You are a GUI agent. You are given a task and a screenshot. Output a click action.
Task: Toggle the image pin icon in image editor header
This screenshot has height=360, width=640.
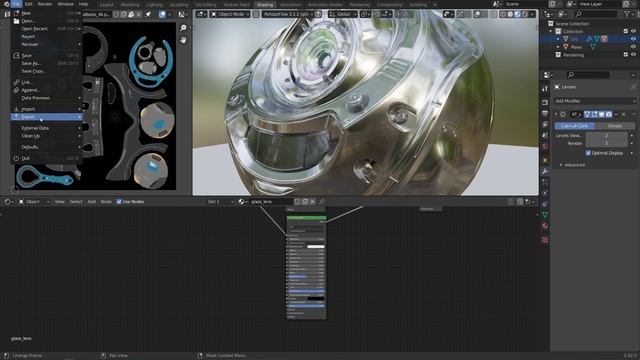pos(148,14)
